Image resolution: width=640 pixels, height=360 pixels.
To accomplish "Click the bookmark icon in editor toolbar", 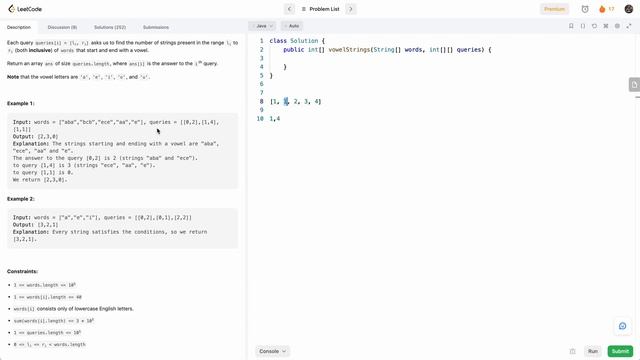I will [571, 26].
